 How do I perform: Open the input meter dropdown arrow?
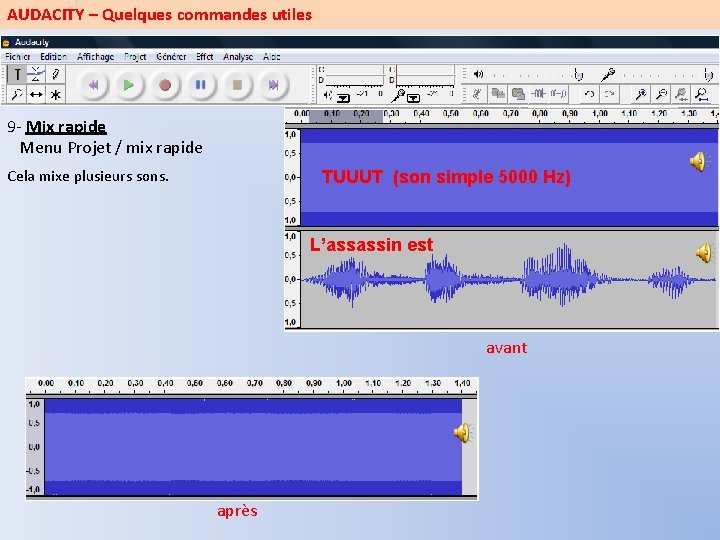[413, 98]
